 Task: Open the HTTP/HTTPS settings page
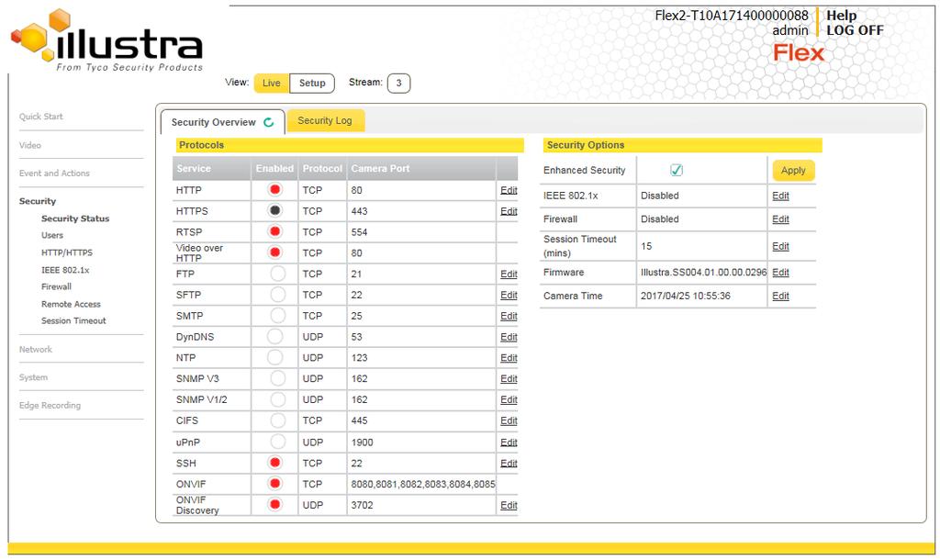coord(67,252)
